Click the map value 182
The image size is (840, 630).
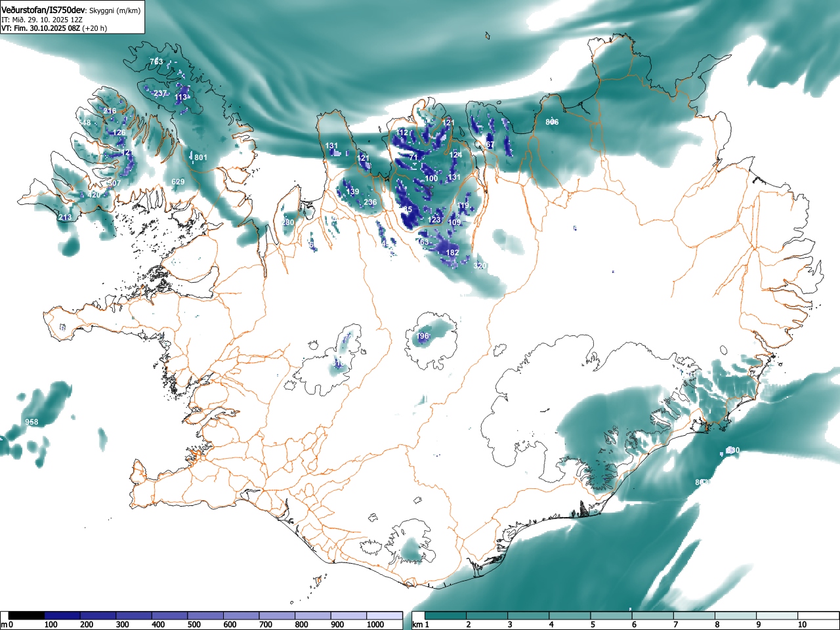coord(452,253)
